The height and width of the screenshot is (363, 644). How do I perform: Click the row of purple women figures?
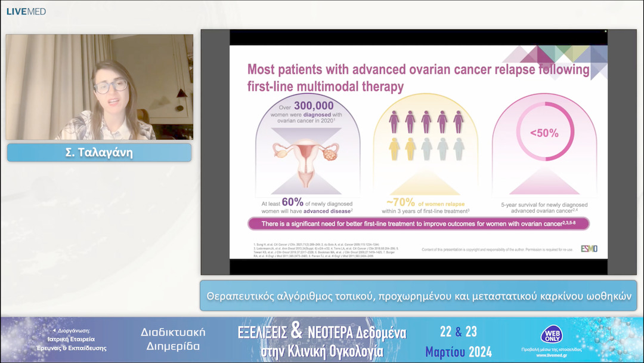426,122
